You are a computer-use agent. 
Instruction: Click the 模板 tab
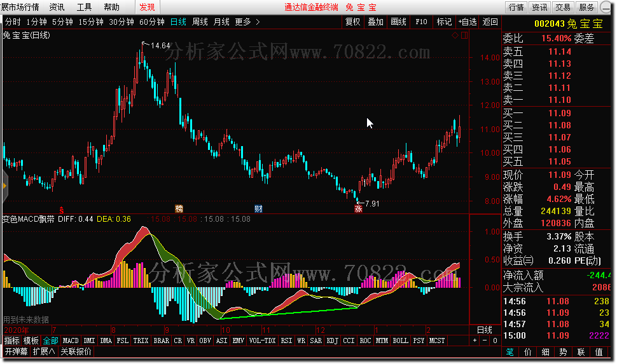tap(31, 340)
